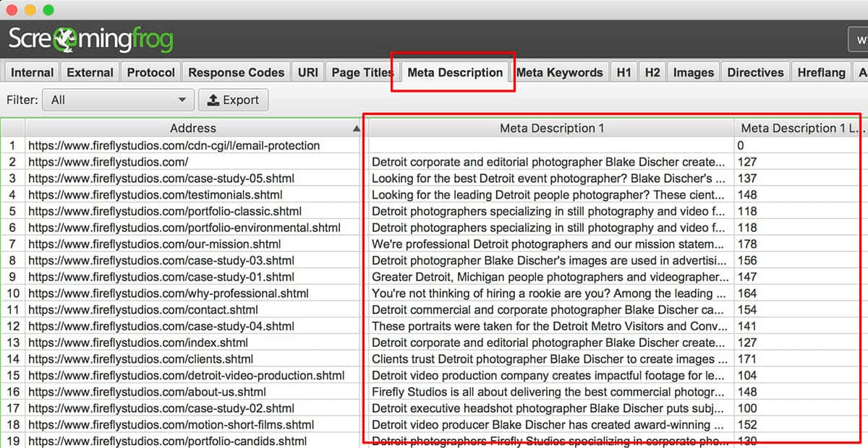Select the portfolio-candids.shtml address
The width and height of the screenshot is (868, 448).
click(x=167, y=441)
